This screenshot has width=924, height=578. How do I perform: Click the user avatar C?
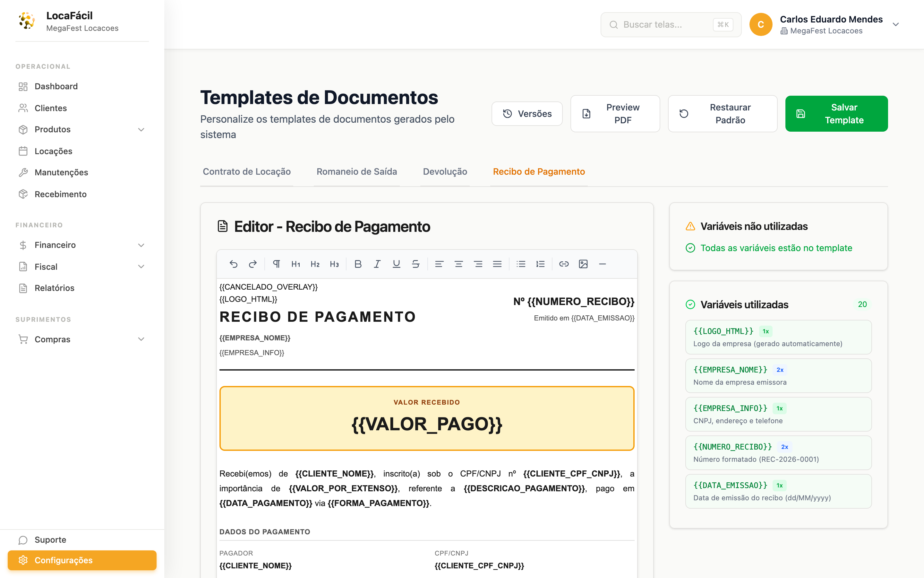click(x=761, y=24)
